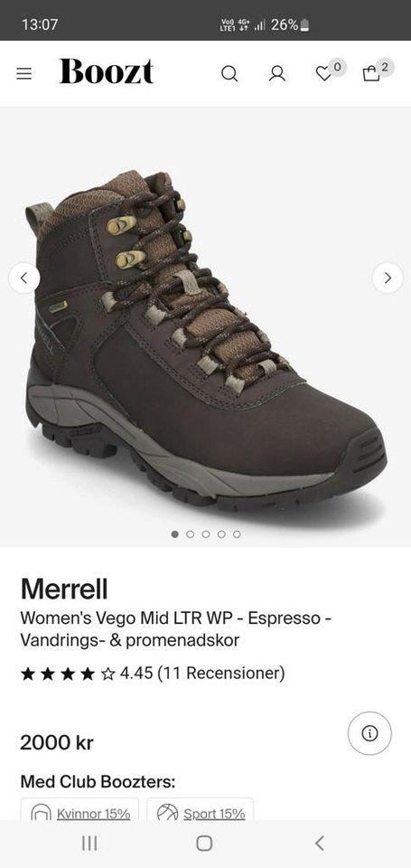Tap Android recent apps button
The height and width of the screenshot is (868, 411).
pos(89,843)
